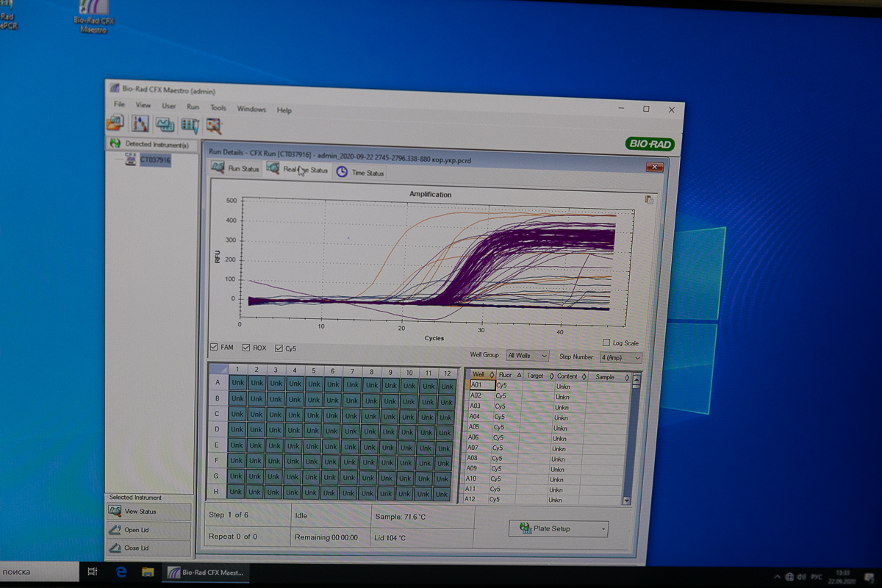Switch to the Time Status tab

pyautogui.click(x=360, y=173)
